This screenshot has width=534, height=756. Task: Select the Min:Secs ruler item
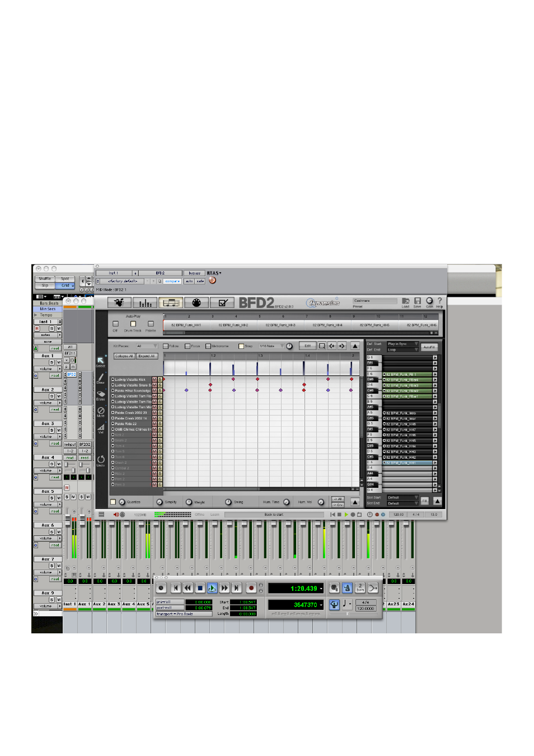point(49,309)
